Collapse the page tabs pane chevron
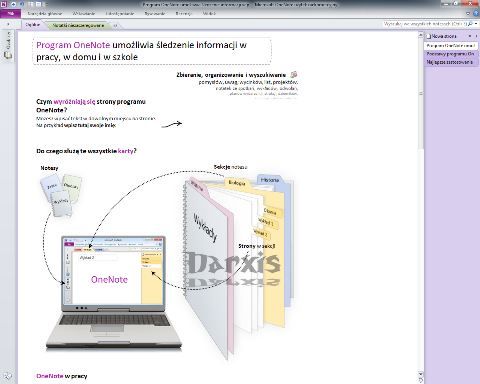This screenshot has height=384, width=480. click(x=476, y=36)
